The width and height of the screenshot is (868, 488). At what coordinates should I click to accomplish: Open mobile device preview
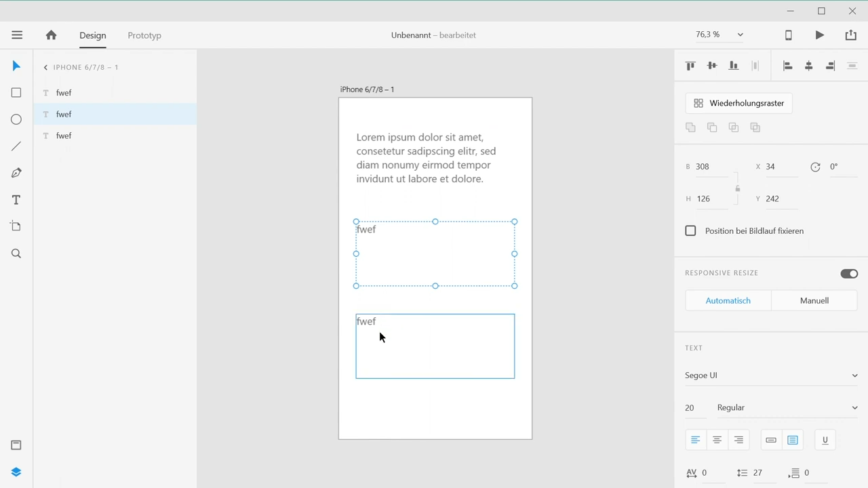pos(789,35)
